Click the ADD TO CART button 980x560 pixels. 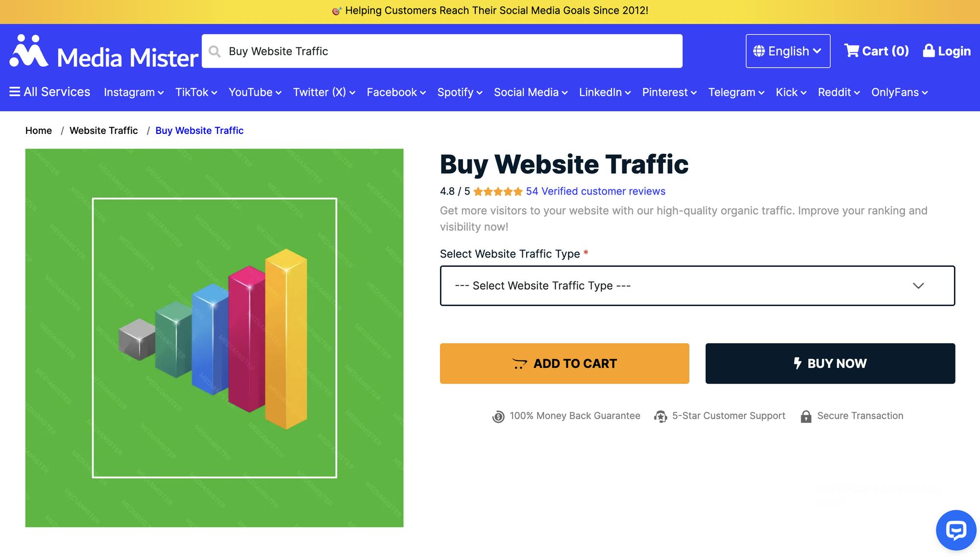point(564,363)
